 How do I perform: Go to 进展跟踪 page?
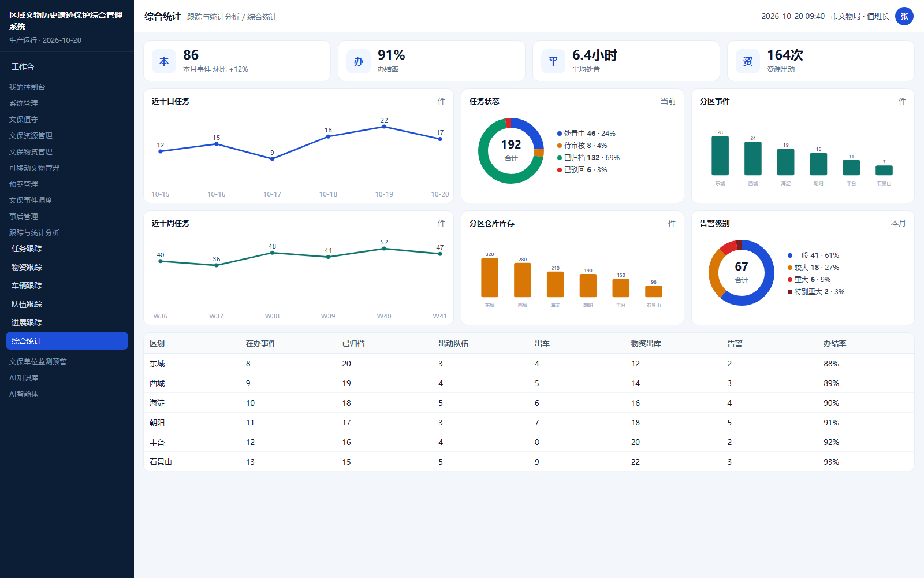(67, 323)
